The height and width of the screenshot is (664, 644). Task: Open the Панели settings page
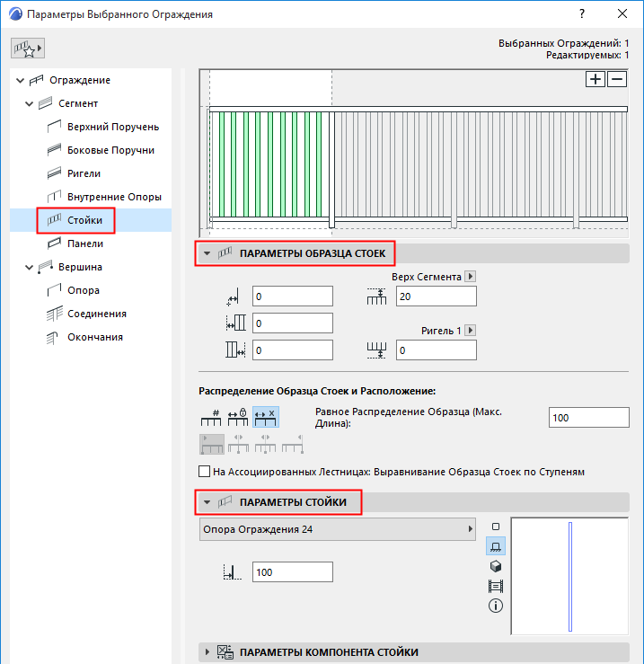[85, 243]
